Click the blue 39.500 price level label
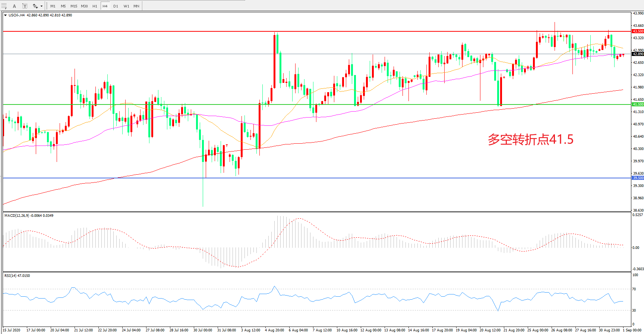Viewport: 644px width, 334px height. point(638,178)
